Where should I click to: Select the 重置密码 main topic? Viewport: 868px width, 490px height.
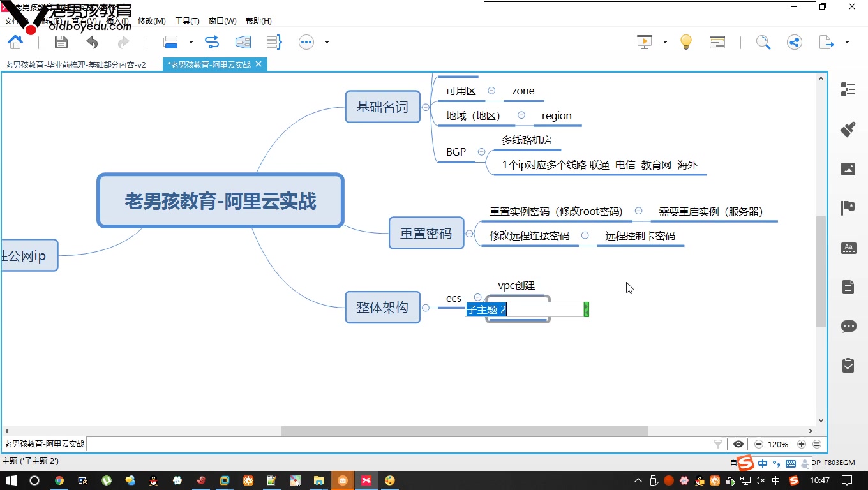click(426, 234)
